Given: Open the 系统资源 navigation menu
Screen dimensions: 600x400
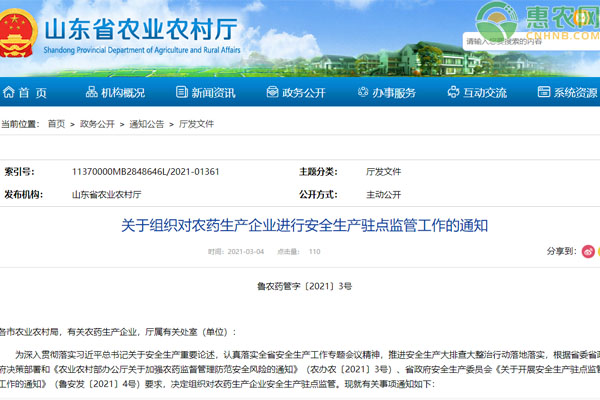Looking at the screenshot, I should 576,93.
